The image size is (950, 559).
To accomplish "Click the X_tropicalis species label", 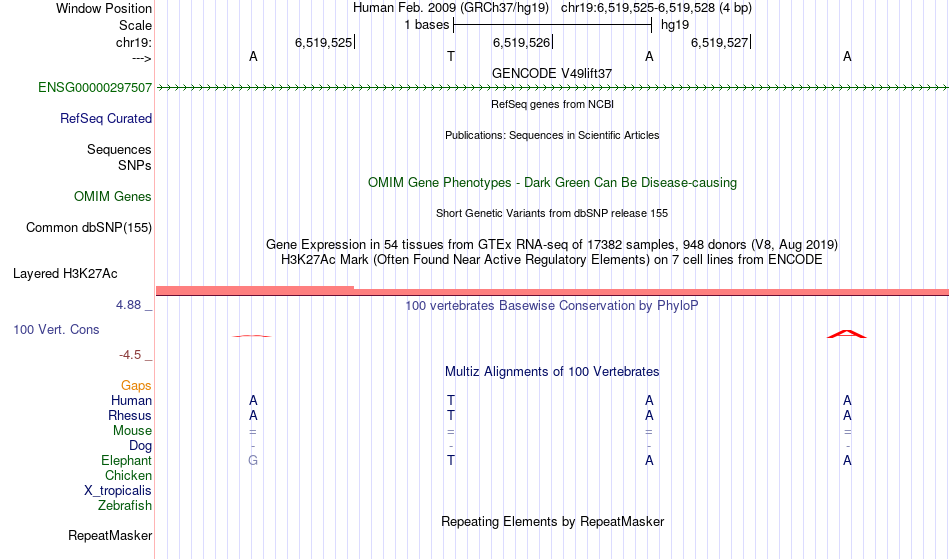I will coord(118,491).
